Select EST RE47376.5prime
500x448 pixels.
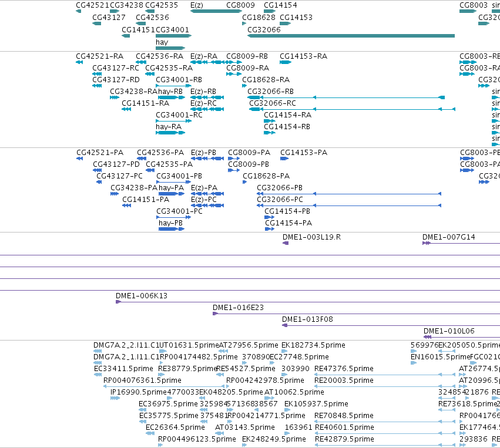click(385, 375)
